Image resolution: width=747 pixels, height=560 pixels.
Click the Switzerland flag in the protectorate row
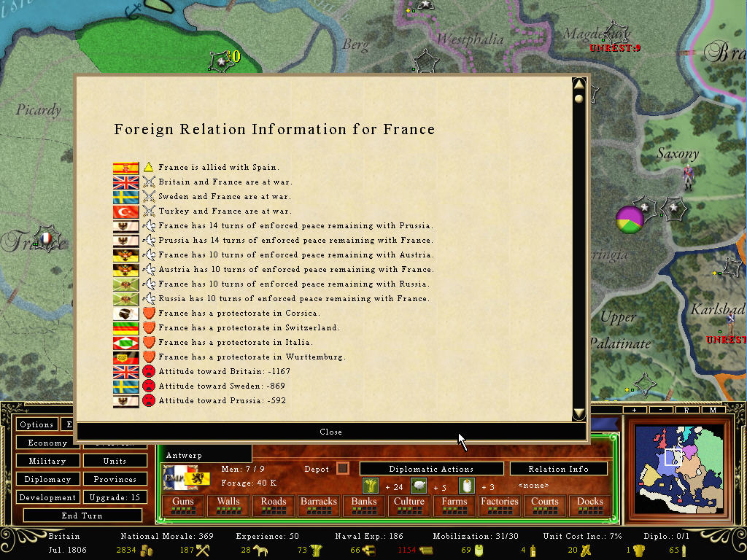click(125, 328)
